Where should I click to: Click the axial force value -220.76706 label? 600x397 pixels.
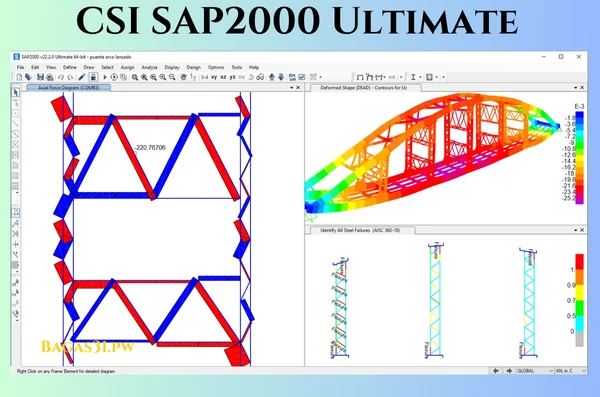[150, 148]
